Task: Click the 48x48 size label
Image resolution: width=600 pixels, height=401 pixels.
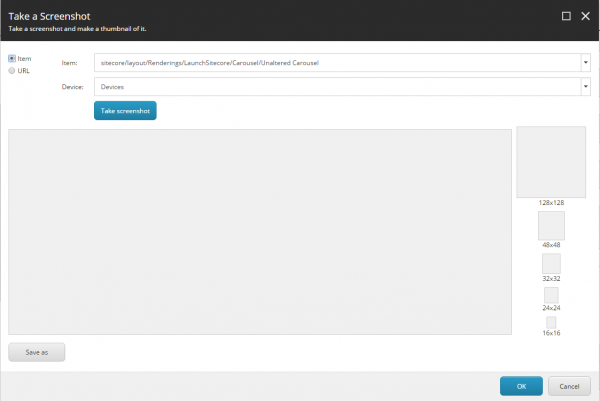Action: (551, 245)
